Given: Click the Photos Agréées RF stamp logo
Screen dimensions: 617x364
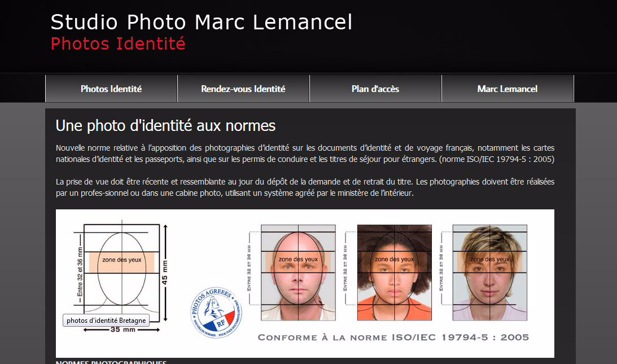Looking at the screenshot, I should (x=216, y=313).
